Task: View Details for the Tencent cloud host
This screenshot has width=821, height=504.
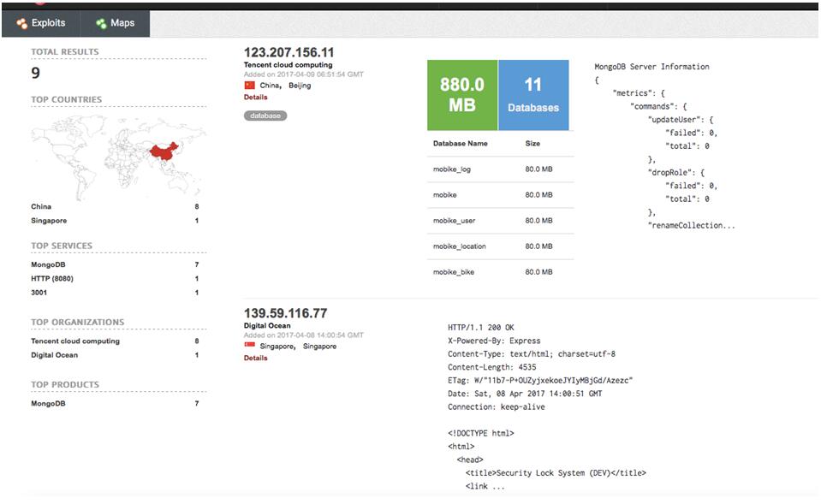Action: (x=256, y=98)
